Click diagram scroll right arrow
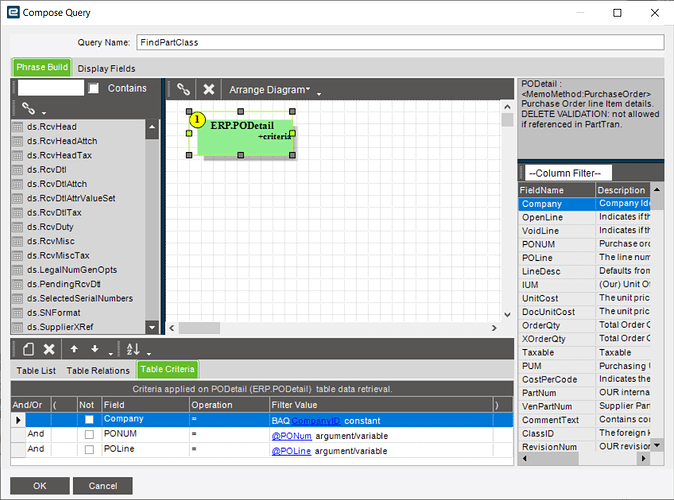Screen dimensions: 674x500 (494, 328)
